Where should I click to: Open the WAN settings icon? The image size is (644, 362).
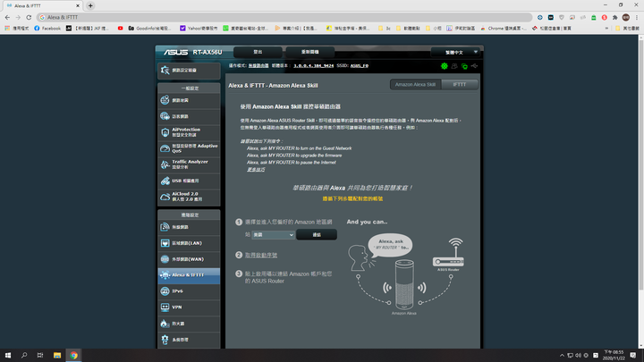click(165, 259)
